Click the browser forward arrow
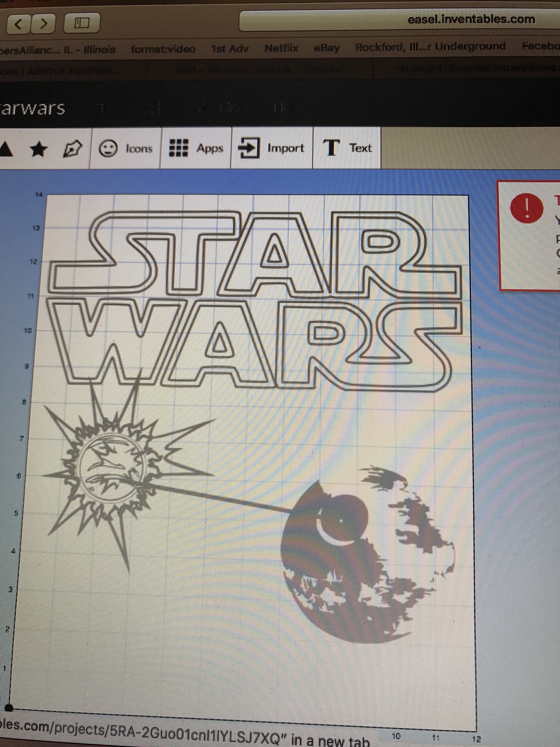 (x=44, y=24)
